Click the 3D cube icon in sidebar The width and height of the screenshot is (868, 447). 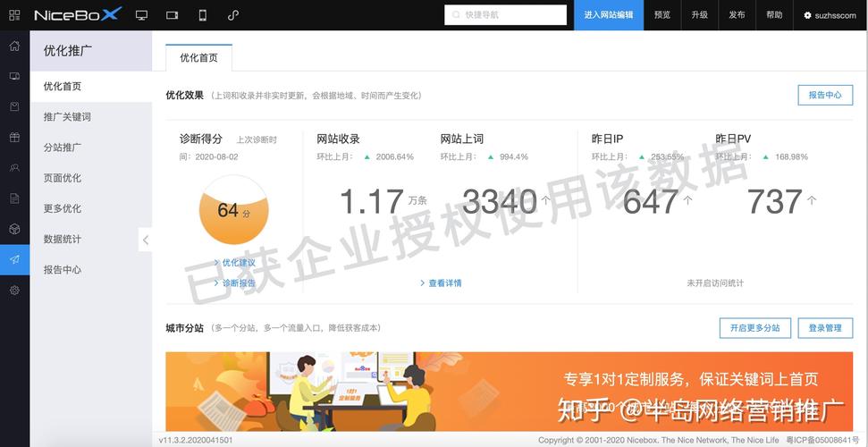[14, 229]
